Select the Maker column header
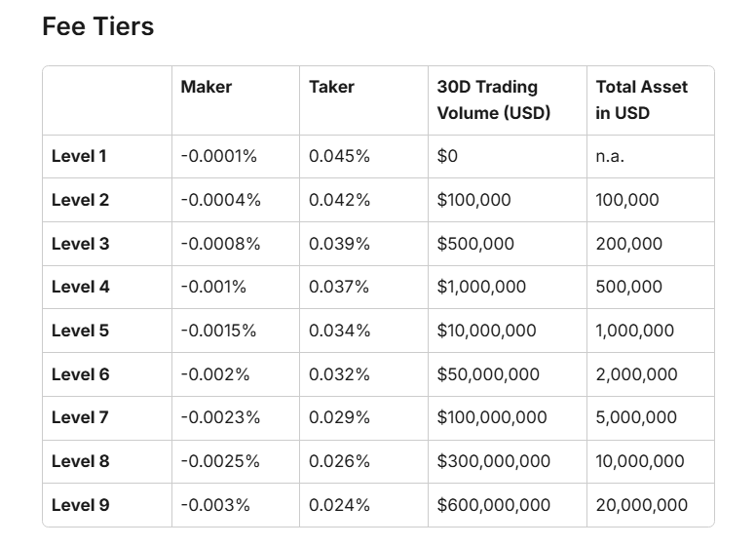Screen dimensions: 756x547 (206, 87)
